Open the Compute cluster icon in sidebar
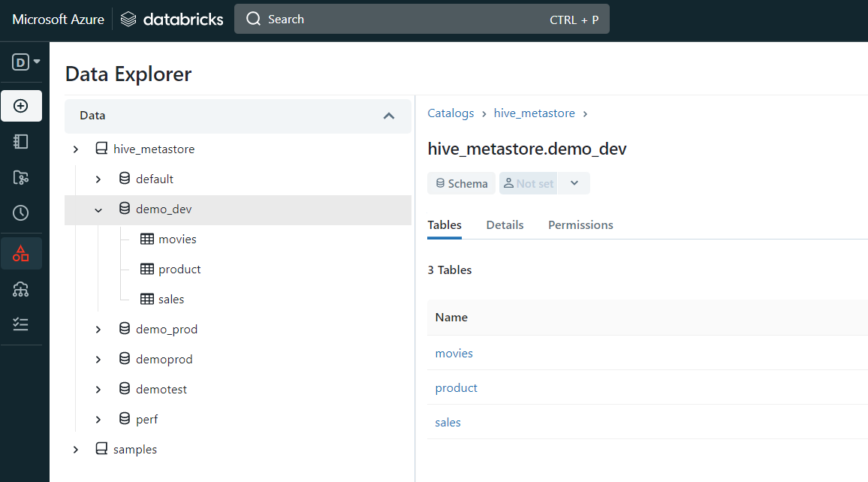 click(x=21, y=289)
